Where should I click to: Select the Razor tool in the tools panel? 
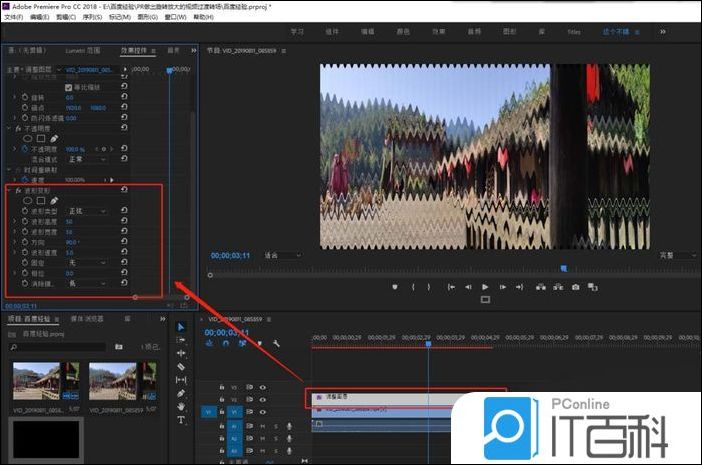click(x=181, y=366)
